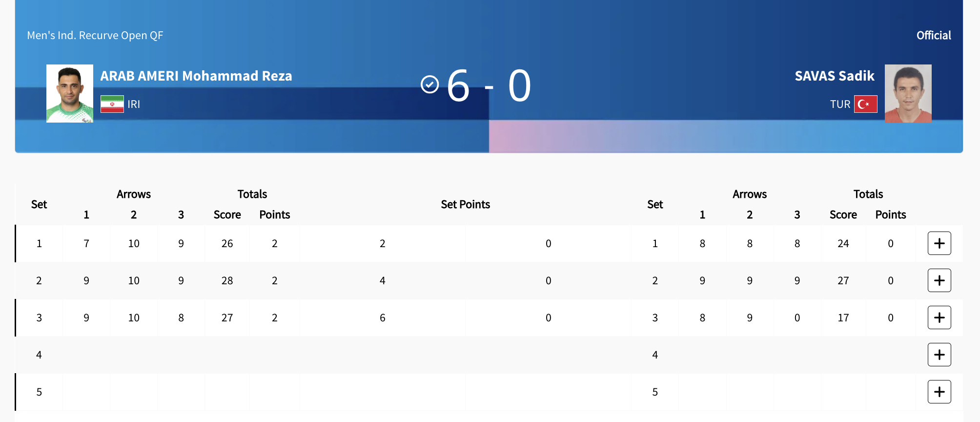This screenshot has width=980, height=422.
Task: Open Arab Ameri Mohammad Reza's photo
Action: 70,93
